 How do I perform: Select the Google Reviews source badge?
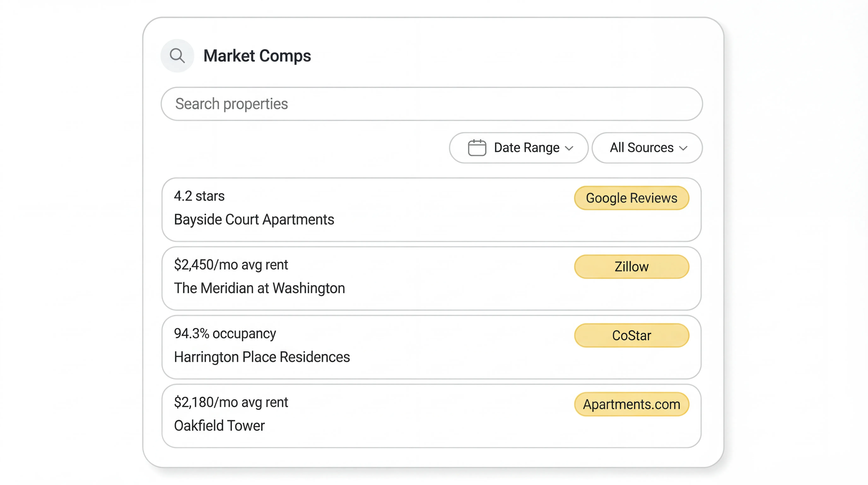click(631, 198)
